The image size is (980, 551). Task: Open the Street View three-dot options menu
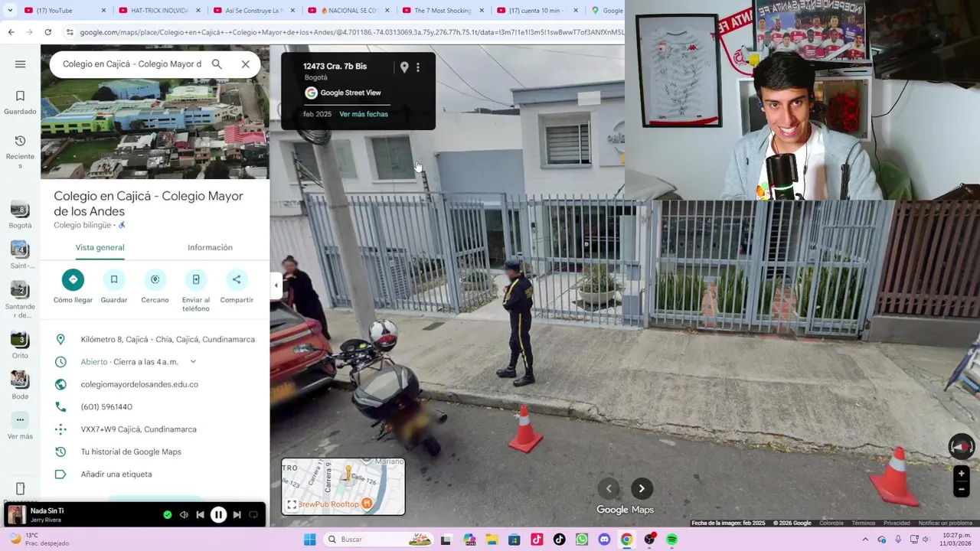418,67
